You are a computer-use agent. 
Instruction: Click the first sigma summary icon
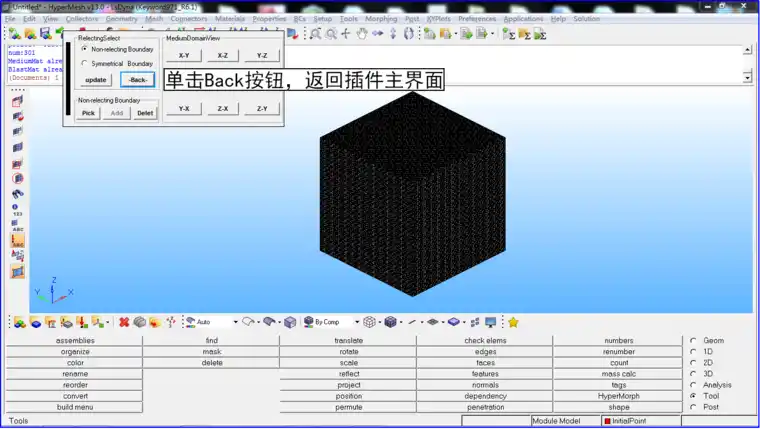(x=508, y=34)
